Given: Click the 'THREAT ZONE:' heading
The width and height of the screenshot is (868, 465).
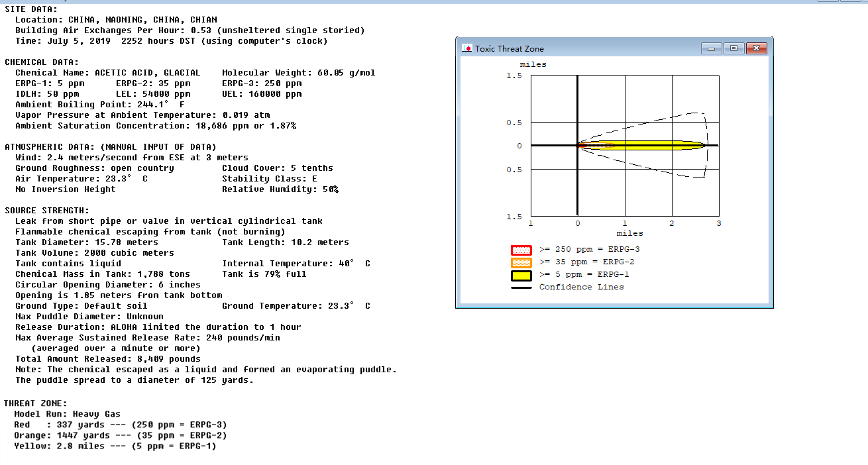Looking at the screenshot, I should pyautogui.click(x=36, y=403).
